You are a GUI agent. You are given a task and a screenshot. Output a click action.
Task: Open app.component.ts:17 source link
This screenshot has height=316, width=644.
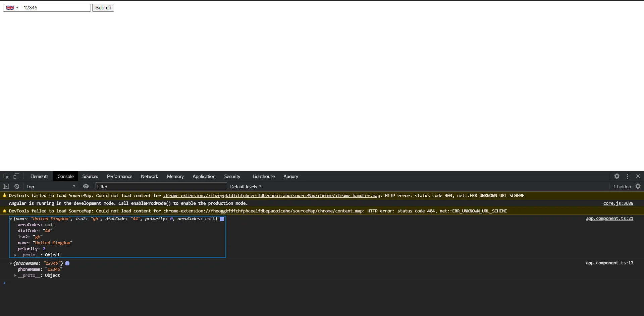click(x=609, y=263)
